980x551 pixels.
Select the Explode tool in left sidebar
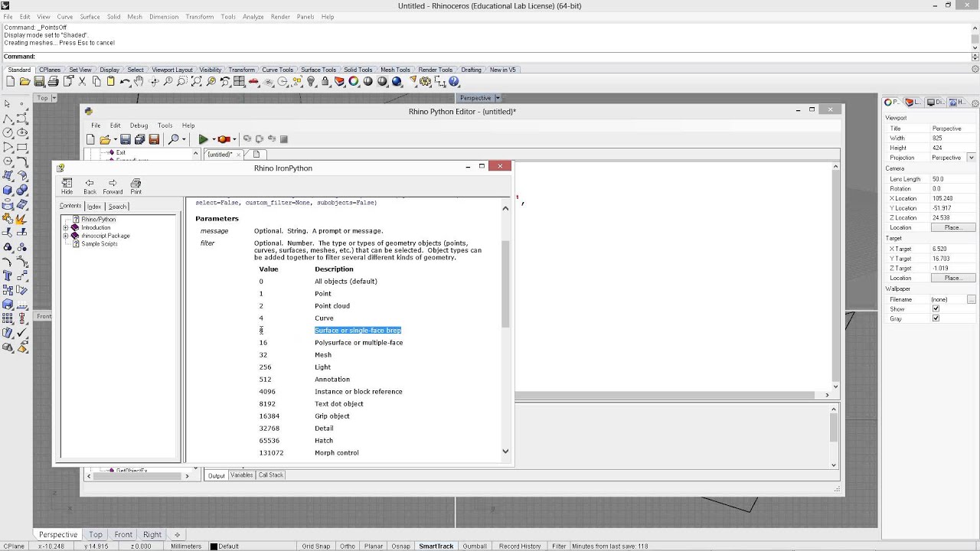point(22,219)
